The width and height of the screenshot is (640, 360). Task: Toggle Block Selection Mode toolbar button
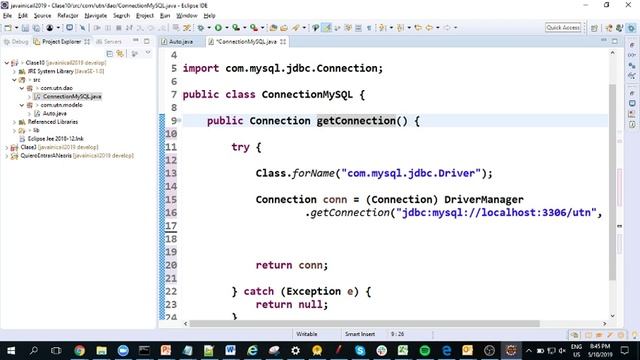pyautogui.click(x=358, y=28)
